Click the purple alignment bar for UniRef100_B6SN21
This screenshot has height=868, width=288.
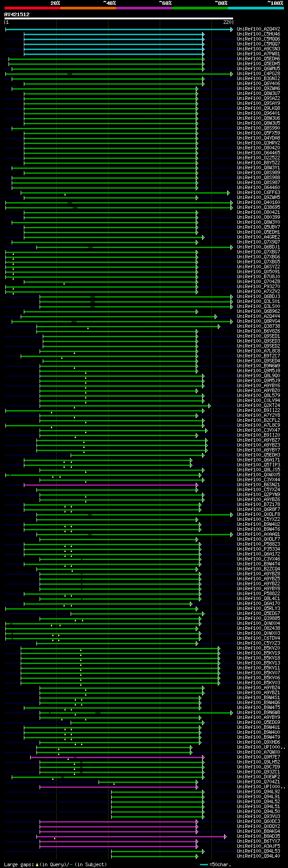click(x=111, y=485)
